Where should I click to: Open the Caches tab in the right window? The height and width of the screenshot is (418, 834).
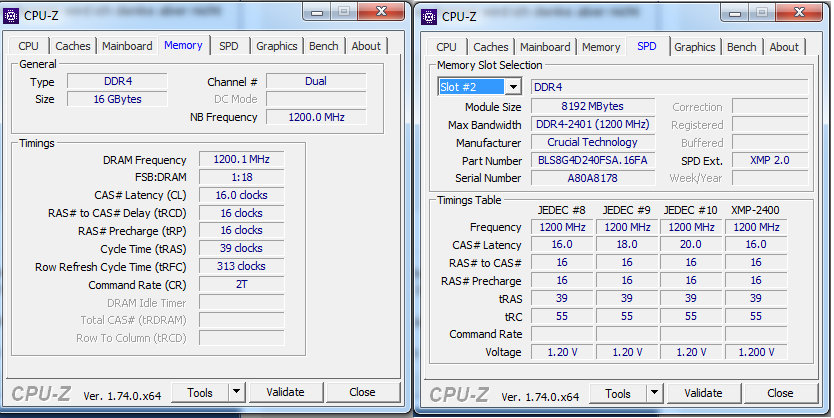[x=490, y=47]
